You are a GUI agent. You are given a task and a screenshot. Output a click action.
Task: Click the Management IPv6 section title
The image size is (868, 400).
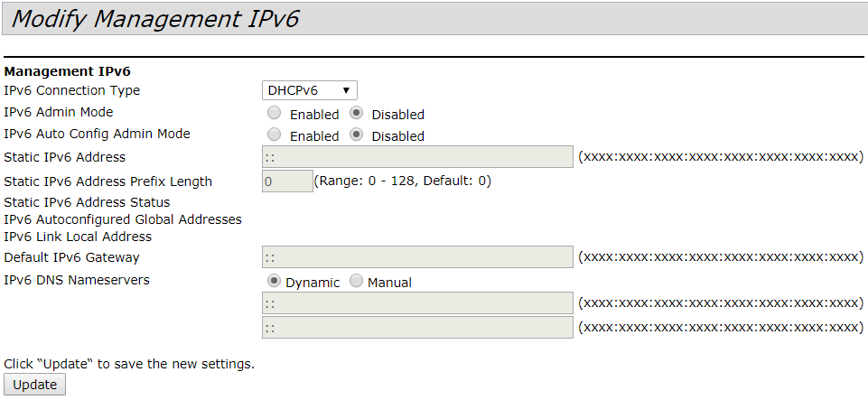68,70
